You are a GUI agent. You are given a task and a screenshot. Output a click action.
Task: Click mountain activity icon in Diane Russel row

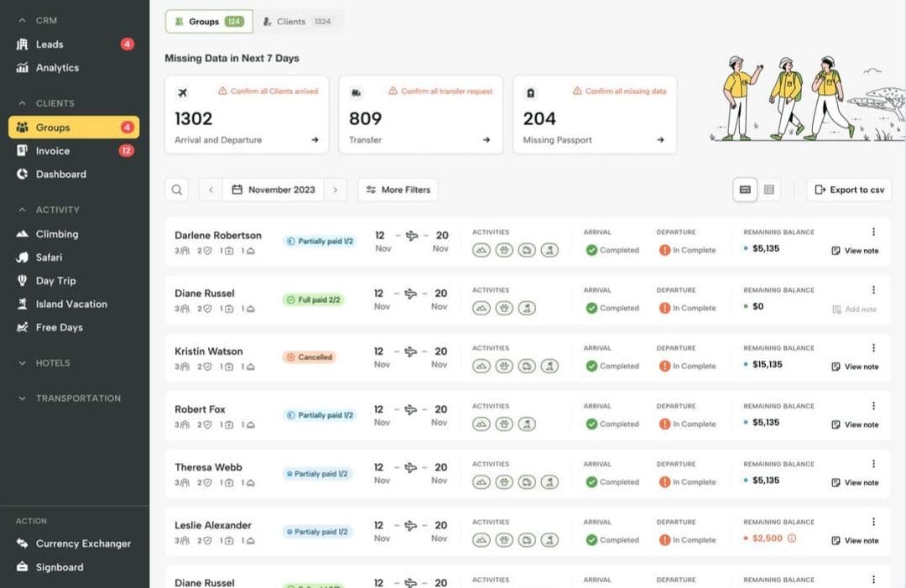482,308
